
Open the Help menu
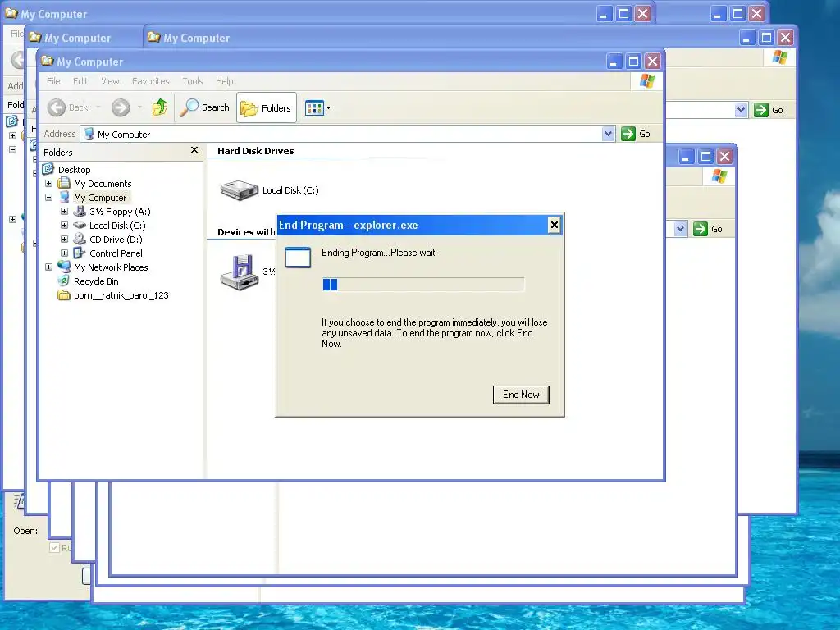point(225,81)
